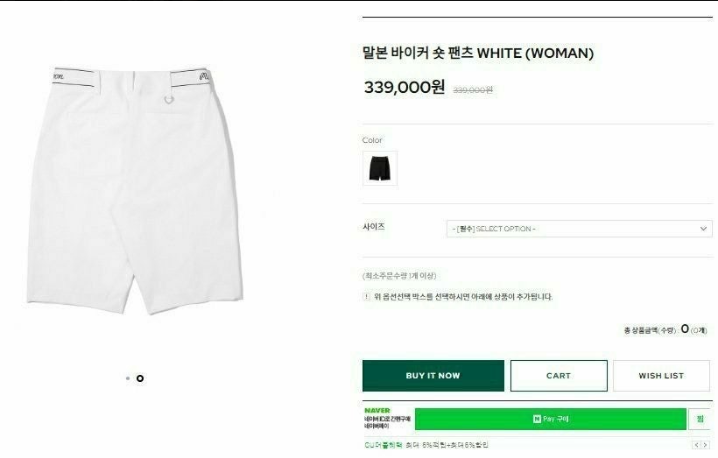Open the white shorts product image
The height and width of the screenshot is (458, 718).
(135, 190)
